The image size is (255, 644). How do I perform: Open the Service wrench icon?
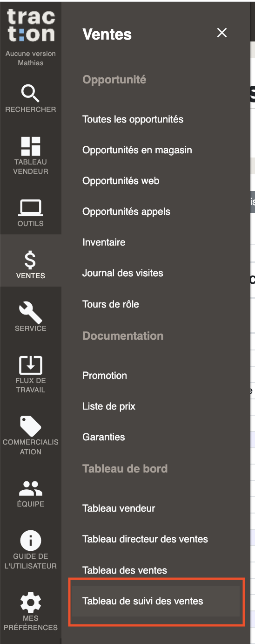click(31, 313)
